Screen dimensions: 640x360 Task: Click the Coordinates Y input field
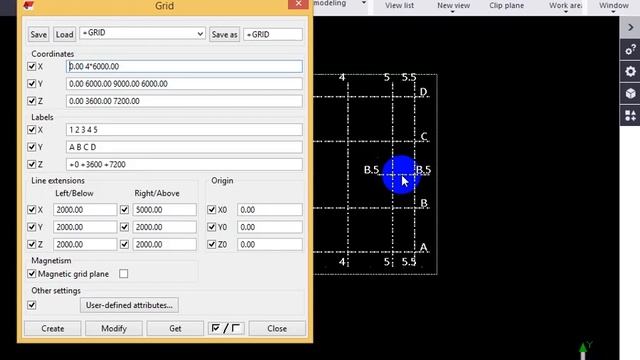click(x=184, y=84)
